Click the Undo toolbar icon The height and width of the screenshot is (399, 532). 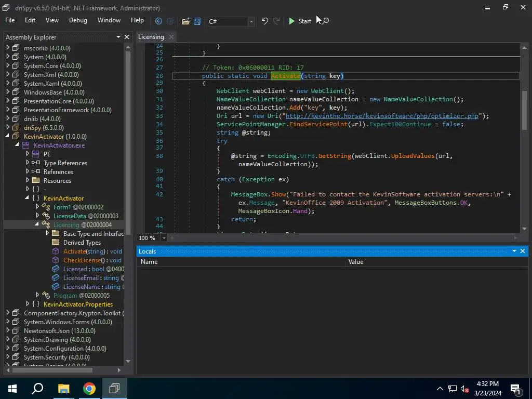[264, 21]
